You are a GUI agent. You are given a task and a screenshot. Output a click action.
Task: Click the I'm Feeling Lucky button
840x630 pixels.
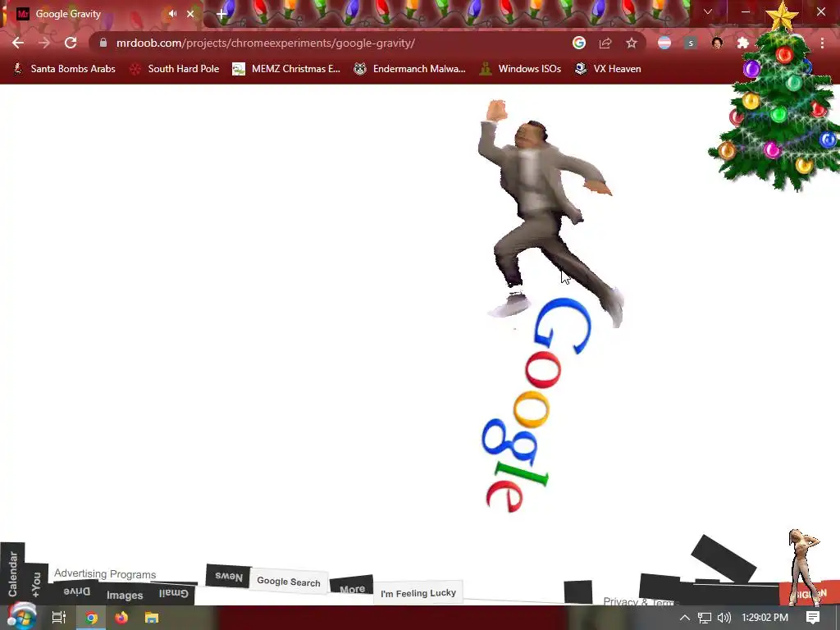point(418,593)
